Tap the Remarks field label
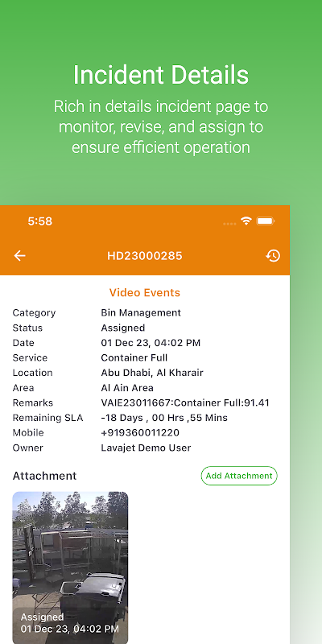Screen dimensions: 322x644 (x=33, y=403)
